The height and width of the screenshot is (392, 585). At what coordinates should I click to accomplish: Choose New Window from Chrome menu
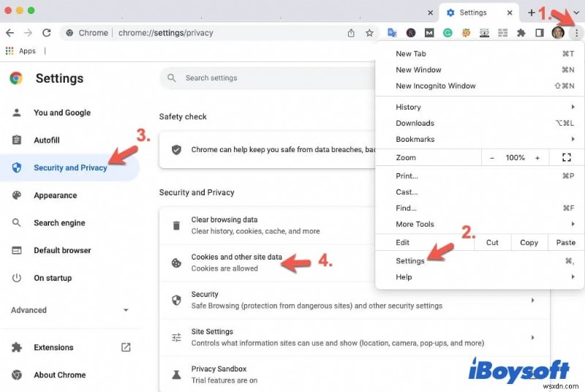[480, 69]
